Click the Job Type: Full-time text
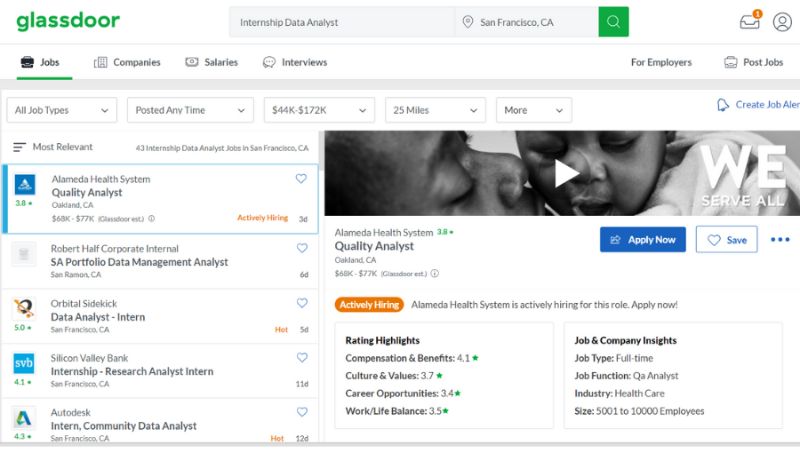 pos(614,358)
